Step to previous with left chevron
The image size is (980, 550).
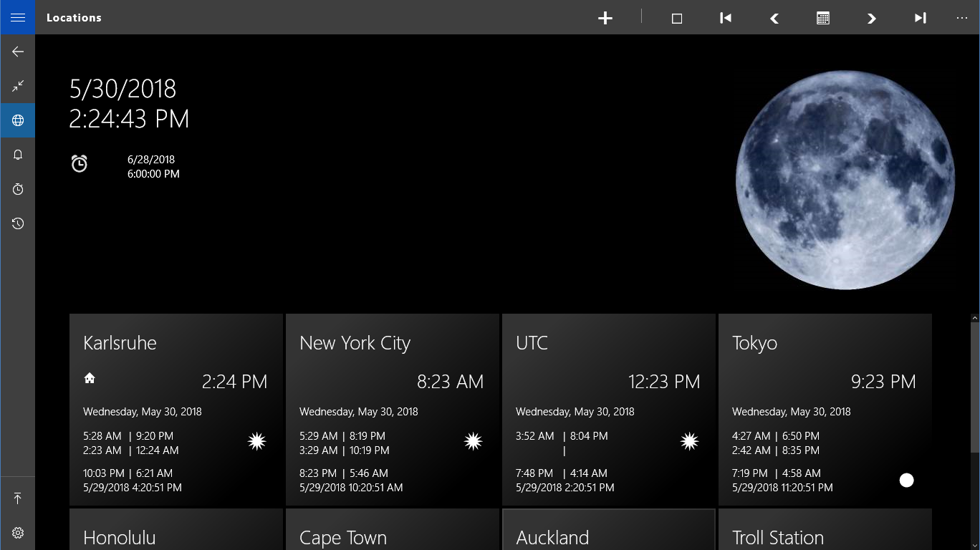coord(774,18)
